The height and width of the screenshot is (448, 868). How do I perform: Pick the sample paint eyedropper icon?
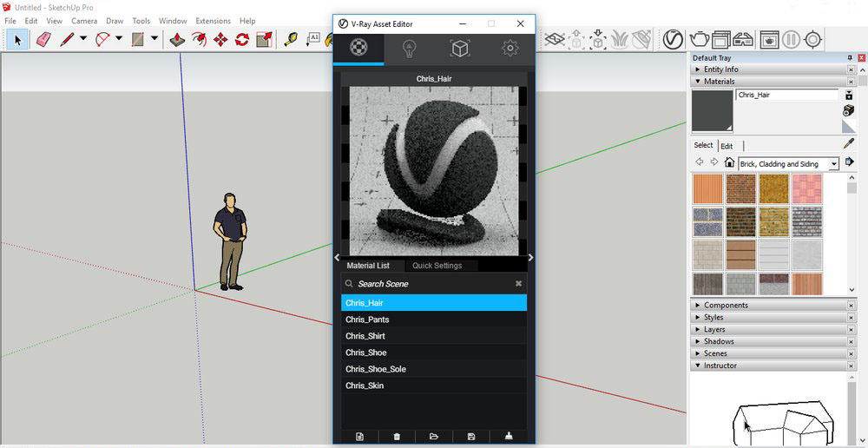pos(848,143)
